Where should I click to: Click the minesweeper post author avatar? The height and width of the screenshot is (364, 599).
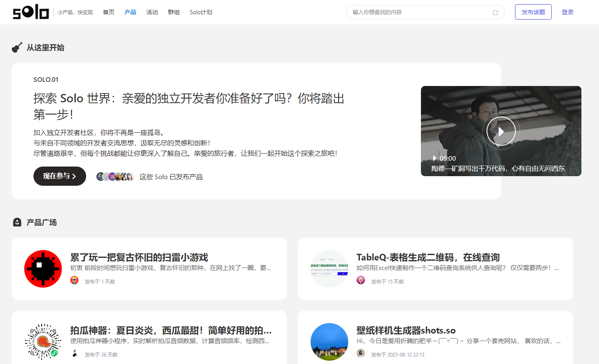pyautogui.click(x=74, y=281)
